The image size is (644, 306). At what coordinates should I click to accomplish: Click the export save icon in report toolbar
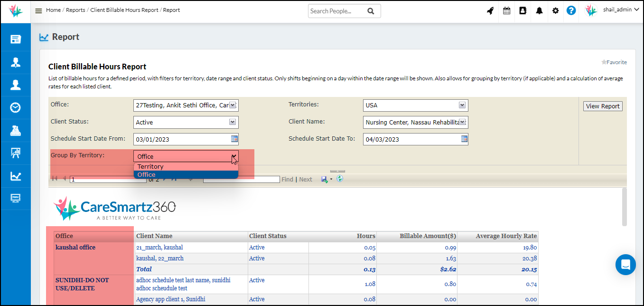tap(324, 179)
